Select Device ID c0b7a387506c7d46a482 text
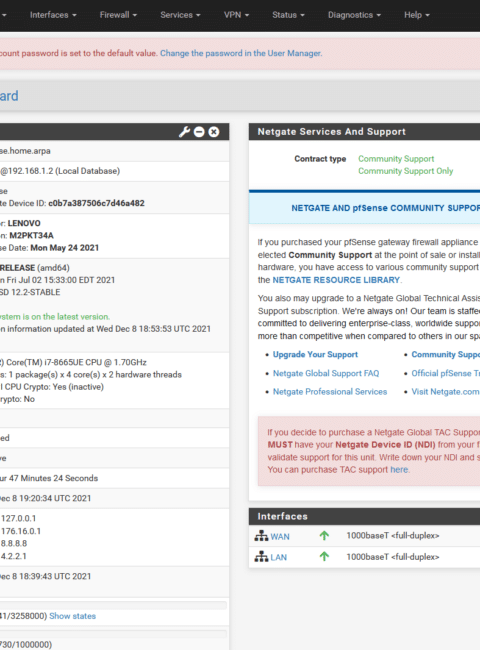 pyautogui.click(x=96, y=203)
